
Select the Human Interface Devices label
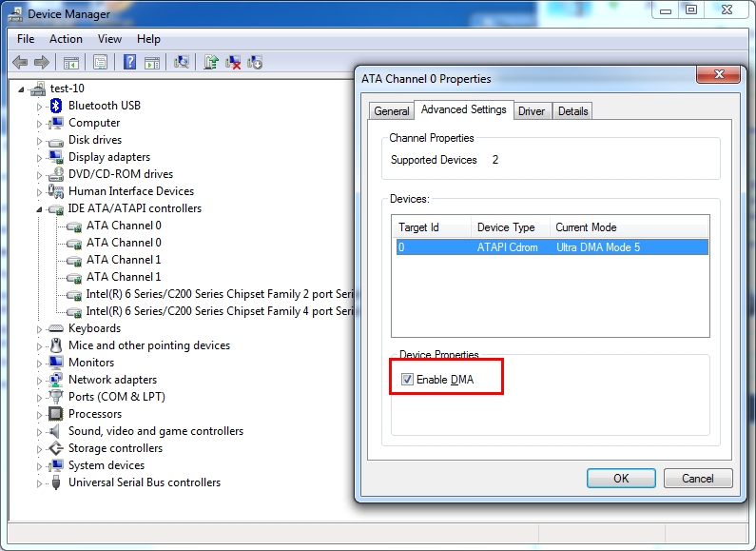pyautogui.click(x=131, y=191)
